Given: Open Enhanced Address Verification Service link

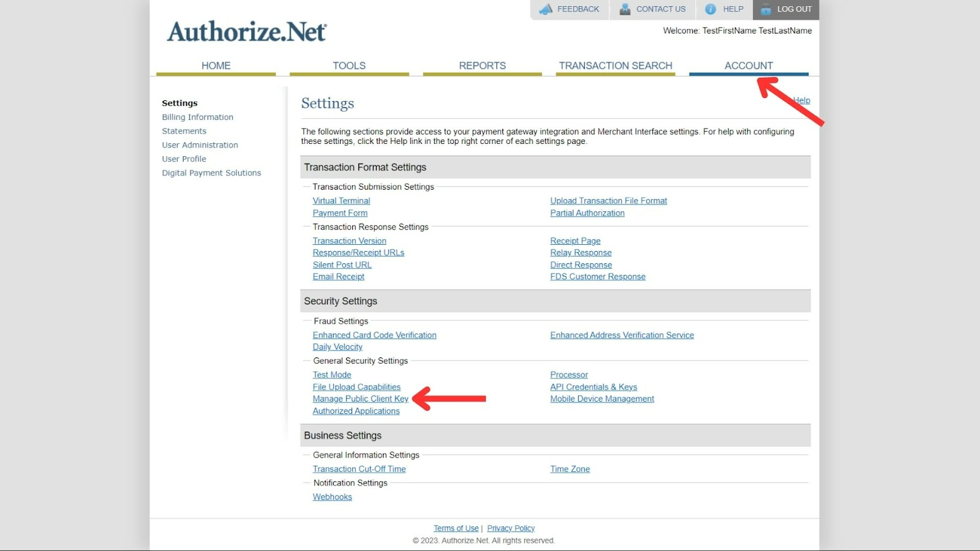Looking at the screenshot, I should pos(622,335).
